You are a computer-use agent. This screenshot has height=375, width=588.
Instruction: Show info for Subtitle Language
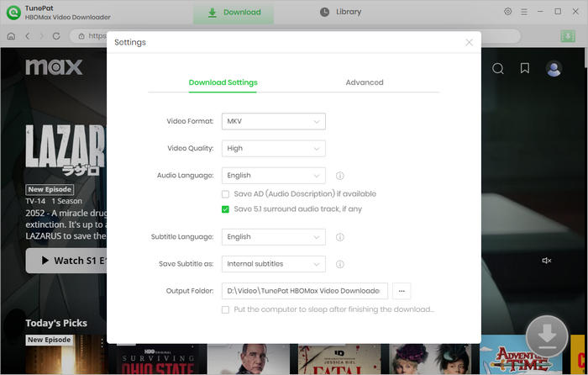point(339,237)
